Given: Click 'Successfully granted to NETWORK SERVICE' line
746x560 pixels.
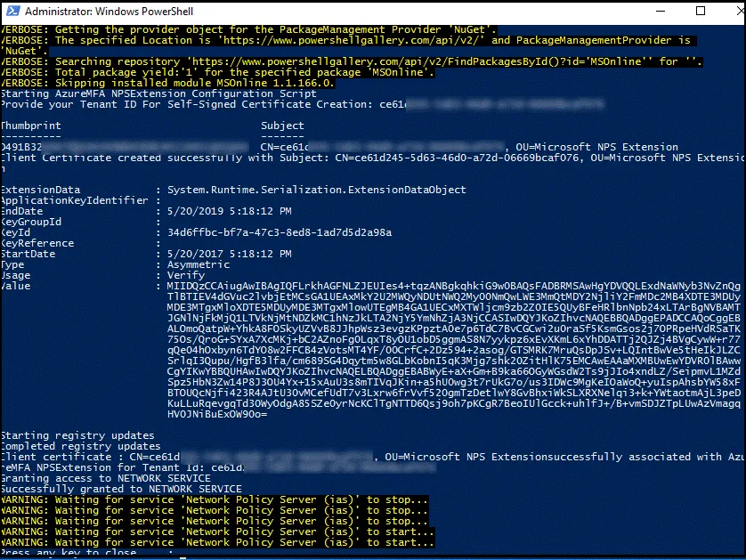Looking at the screenshot, I should pyautogui.click(x=121, y=489).
